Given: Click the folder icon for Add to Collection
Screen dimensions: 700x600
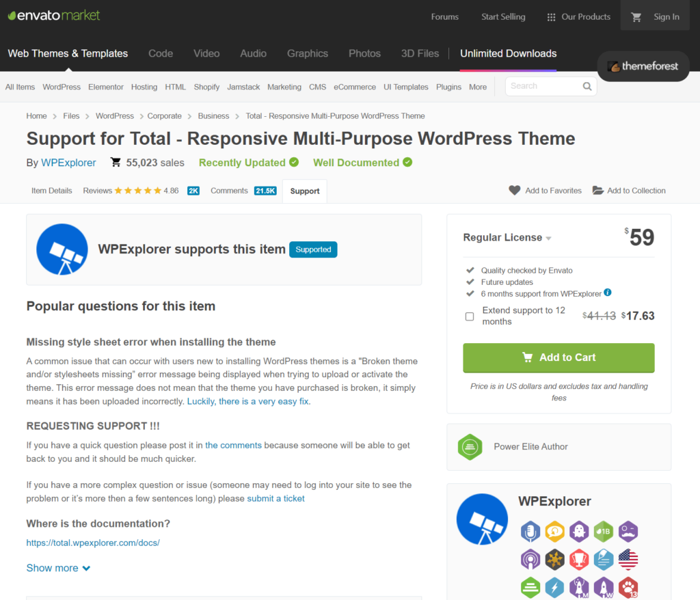Looking at the screenshot, I should coord(597,190).
